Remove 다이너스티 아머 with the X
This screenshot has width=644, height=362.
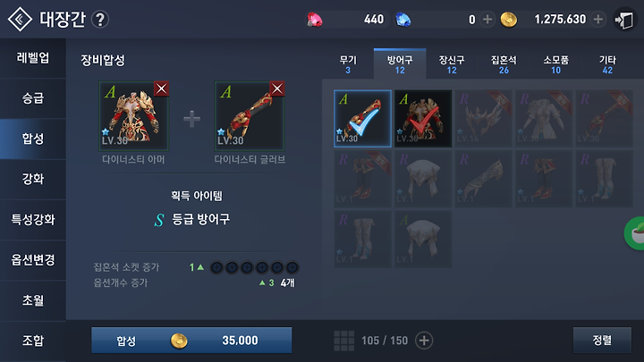click(161, 88)
